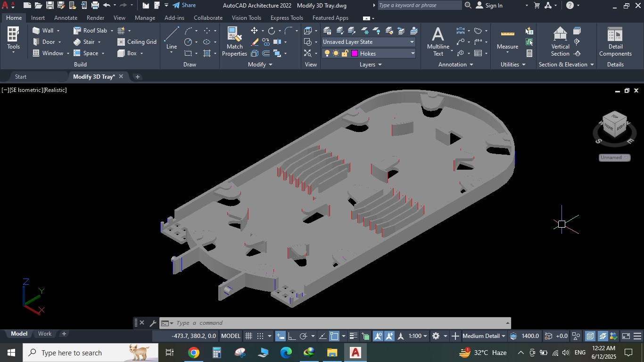This screenshot has height=362, width=644.
Task: Toggle drawing grid display in status bar
Action: coord(248,336)
